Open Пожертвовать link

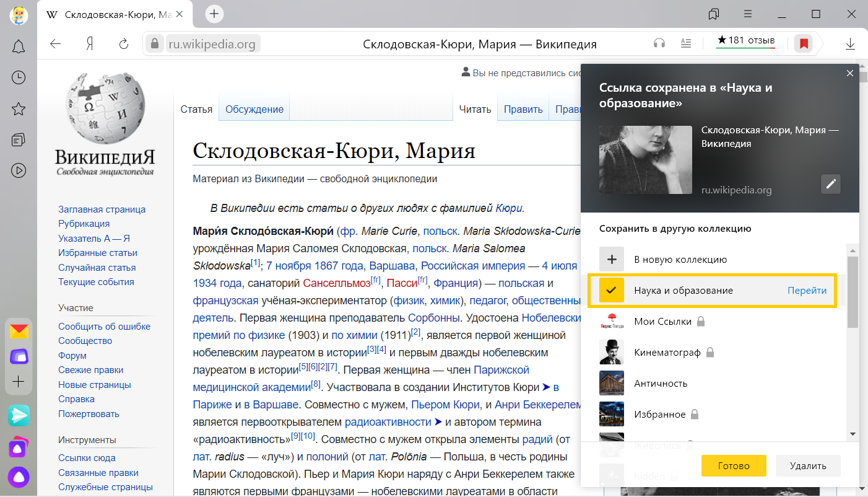tap(89, 414)
